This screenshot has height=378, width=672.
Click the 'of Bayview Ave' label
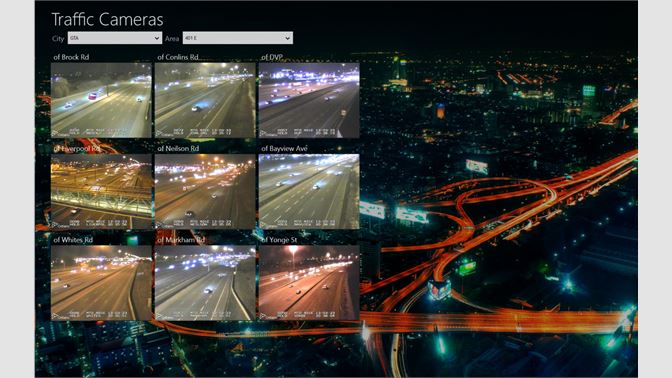pyautogui.click(x=284, y=148)
